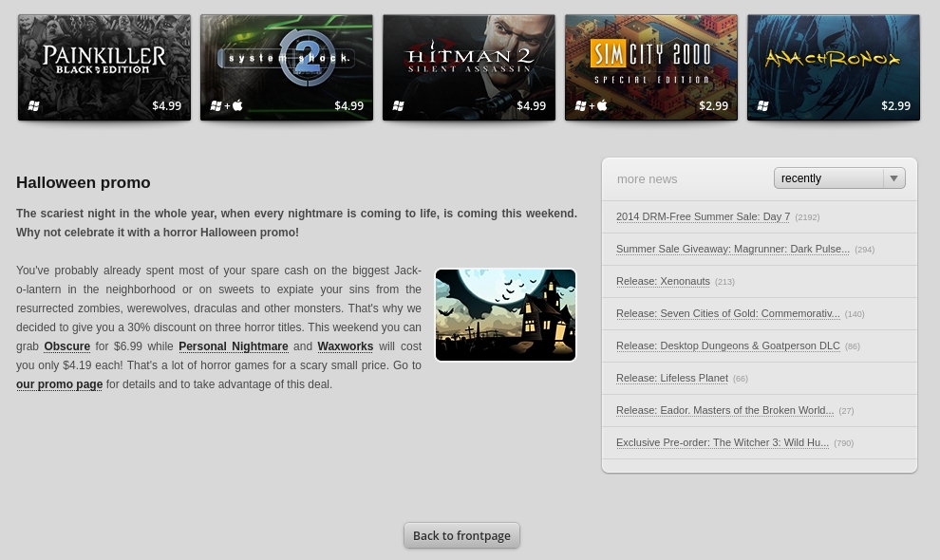Click Apple icon on SimCity 2000 card
Image resolution: width=940 pixels, height=560 pixels.
pos(602,105)
